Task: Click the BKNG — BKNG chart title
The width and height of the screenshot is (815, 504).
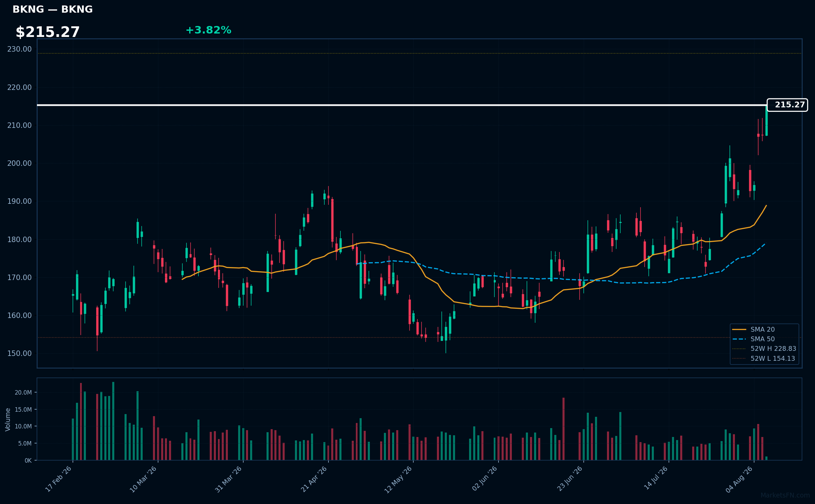Action: coord(52,10)
